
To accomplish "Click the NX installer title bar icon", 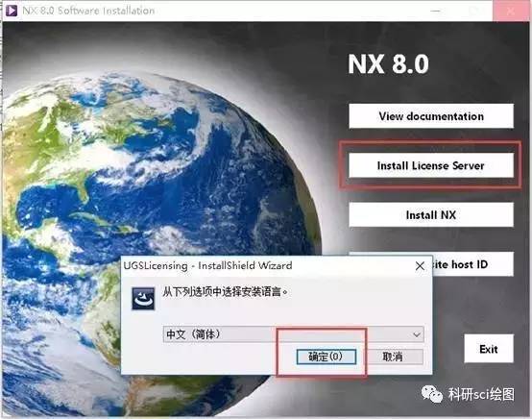I will click(x=12, y=11).
